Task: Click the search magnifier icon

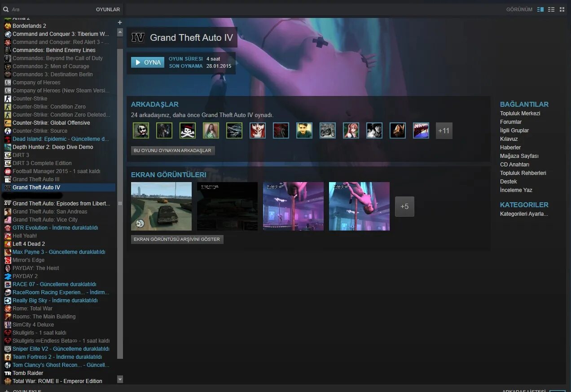Action: pyautogui.click(x=6, y=9)
